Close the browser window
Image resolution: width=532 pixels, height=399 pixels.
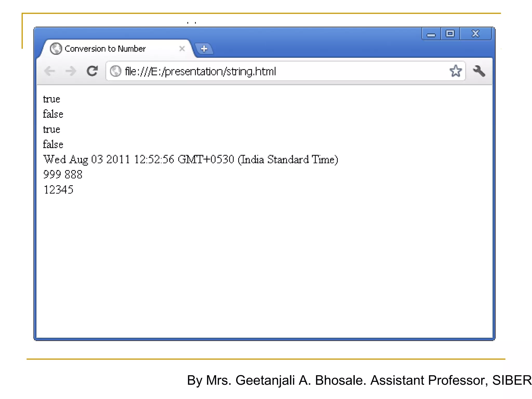[x=476, y=34]
